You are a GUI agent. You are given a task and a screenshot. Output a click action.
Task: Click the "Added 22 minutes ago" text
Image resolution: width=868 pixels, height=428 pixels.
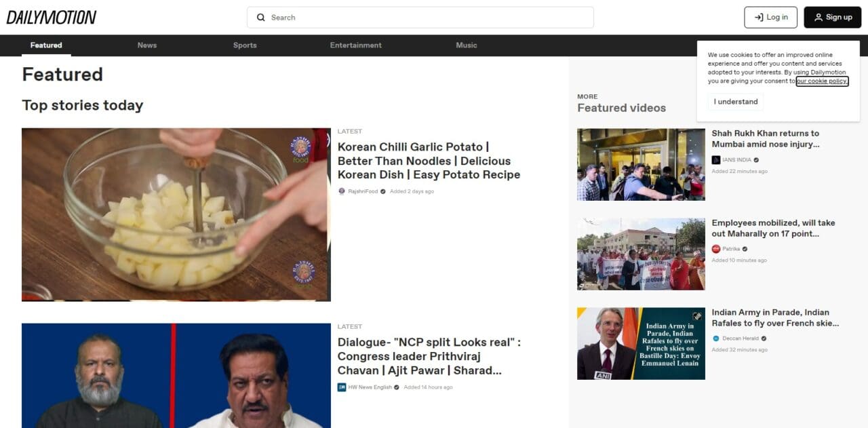click(740, 172)
